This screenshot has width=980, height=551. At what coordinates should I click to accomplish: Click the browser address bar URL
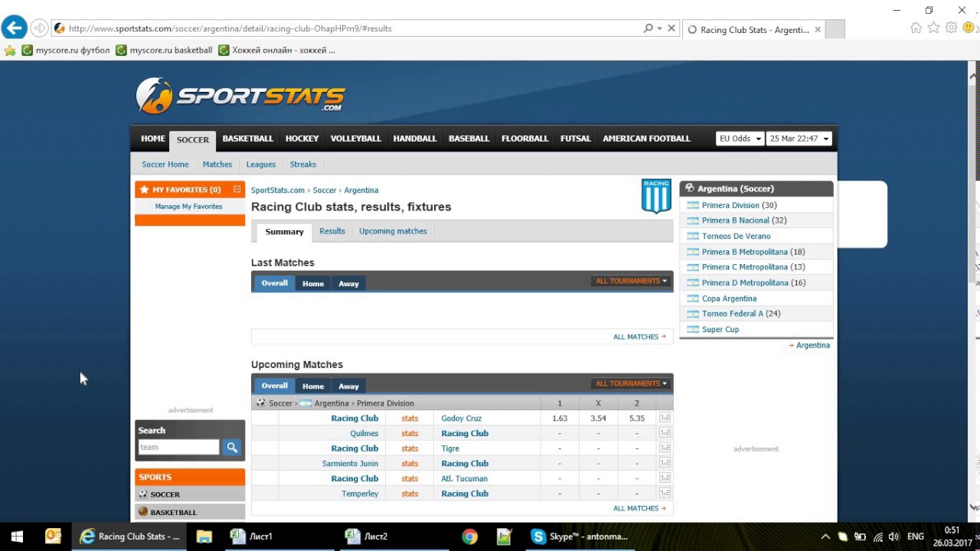230,28
